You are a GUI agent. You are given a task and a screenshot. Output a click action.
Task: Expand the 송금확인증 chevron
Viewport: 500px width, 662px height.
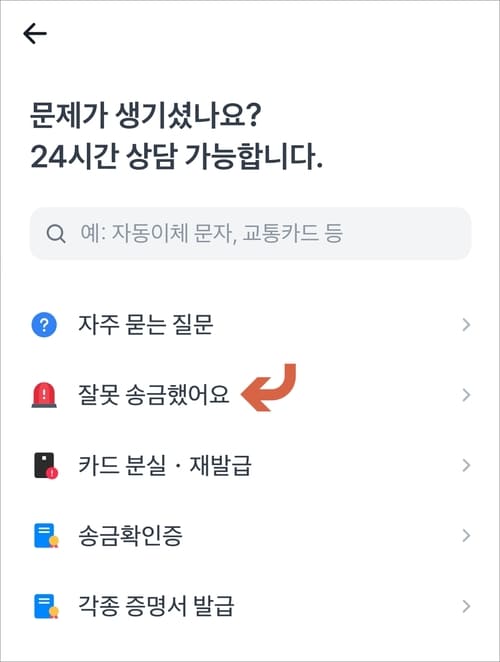(x=466, y=535)
